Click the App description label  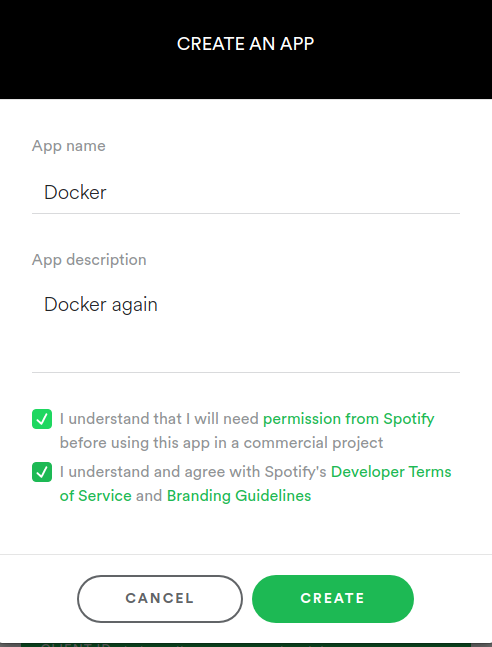coord(89,260)
